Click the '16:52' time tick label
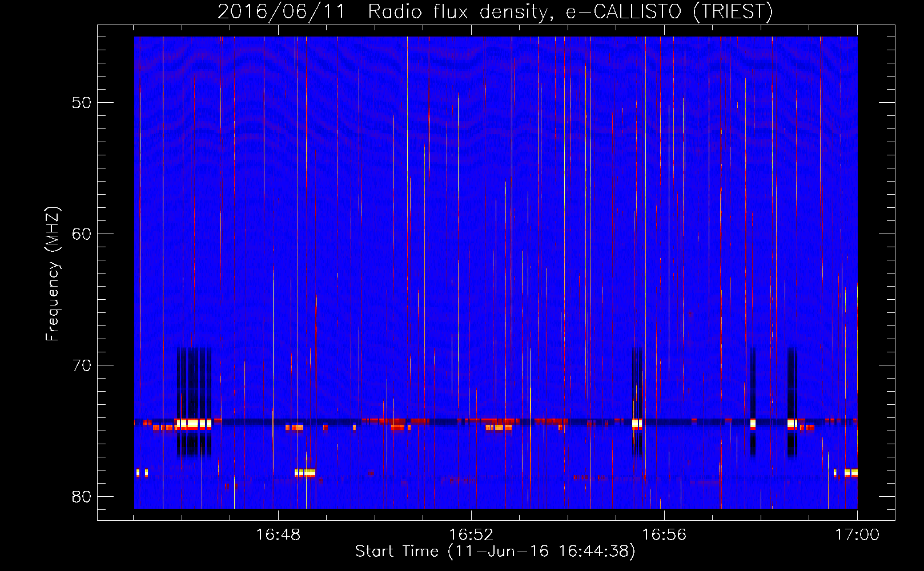Screen dimensions: 924x571 pos(471,535)
